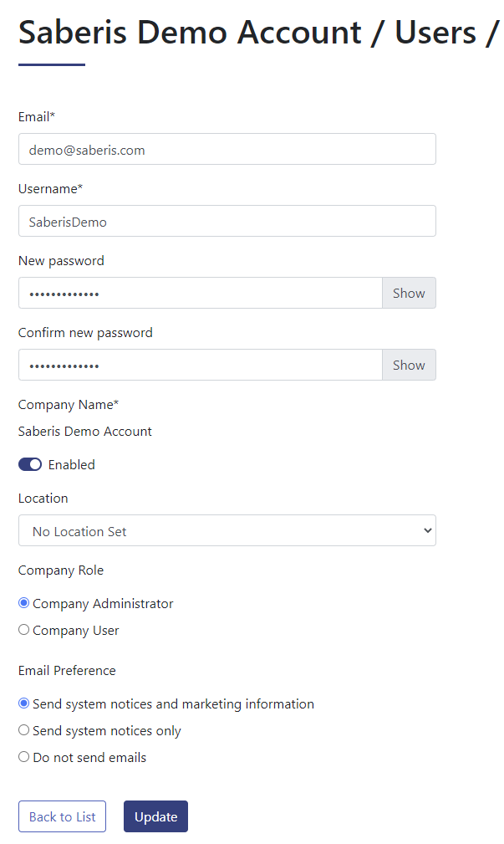
Task: Go Back to List
Action: point(63,816)
